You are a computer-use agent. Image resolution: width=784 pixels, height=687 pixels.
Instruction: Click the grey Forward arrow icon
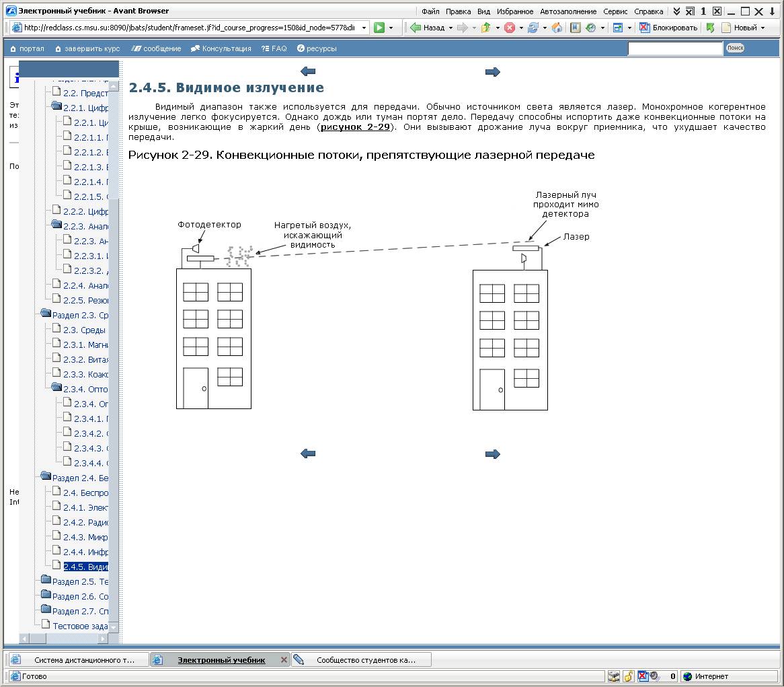pos(463,28)
